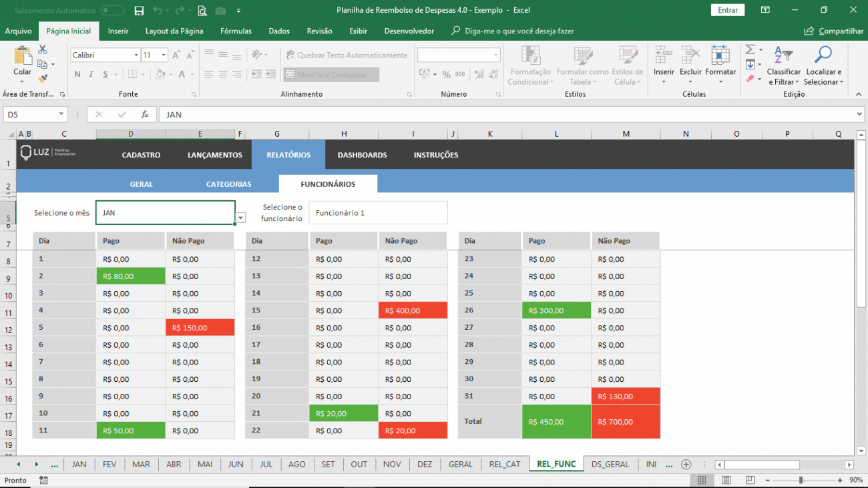Toggle the AutoSave switch

112,11
